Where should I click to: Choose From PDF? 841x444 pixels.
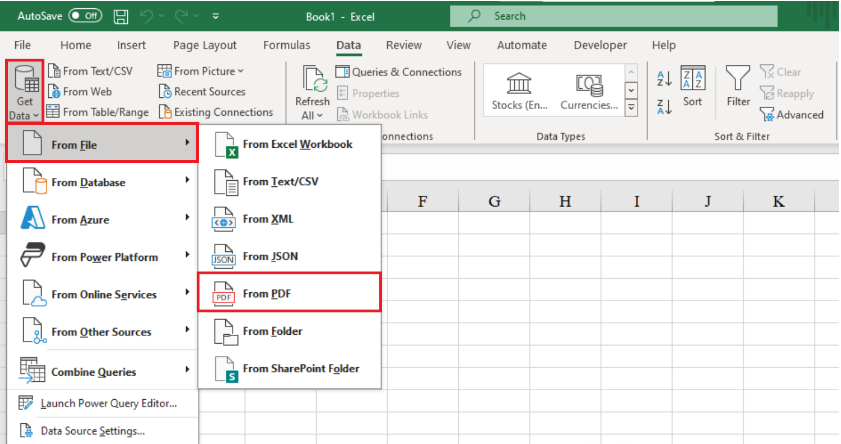coord(290,293)
